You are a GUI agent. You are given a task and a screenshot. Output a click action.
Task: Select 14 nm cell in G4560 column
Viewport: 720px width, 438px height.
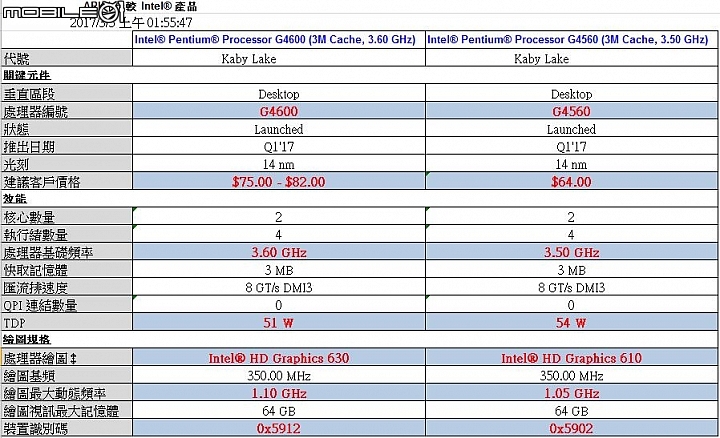571,164
